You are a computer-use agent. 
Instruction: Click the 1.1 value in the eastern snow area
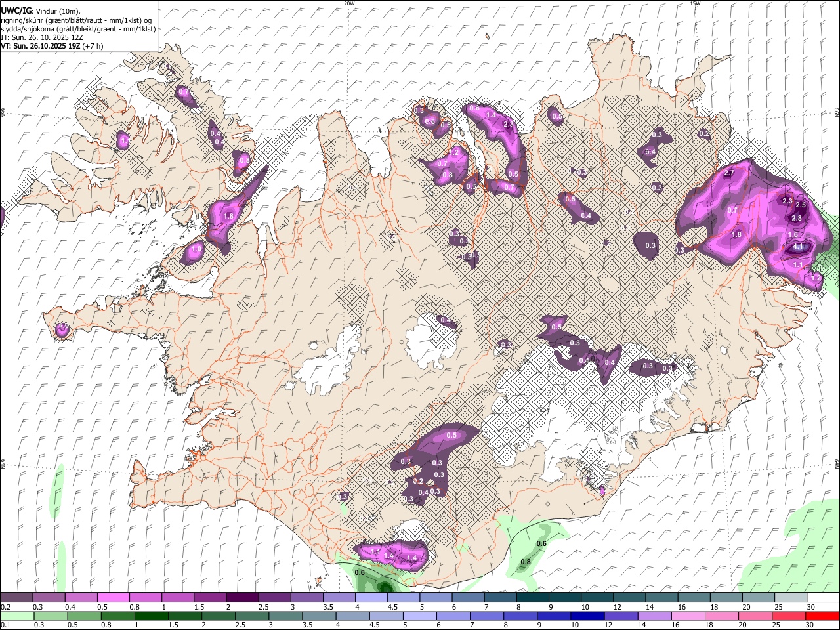(798, 264)
